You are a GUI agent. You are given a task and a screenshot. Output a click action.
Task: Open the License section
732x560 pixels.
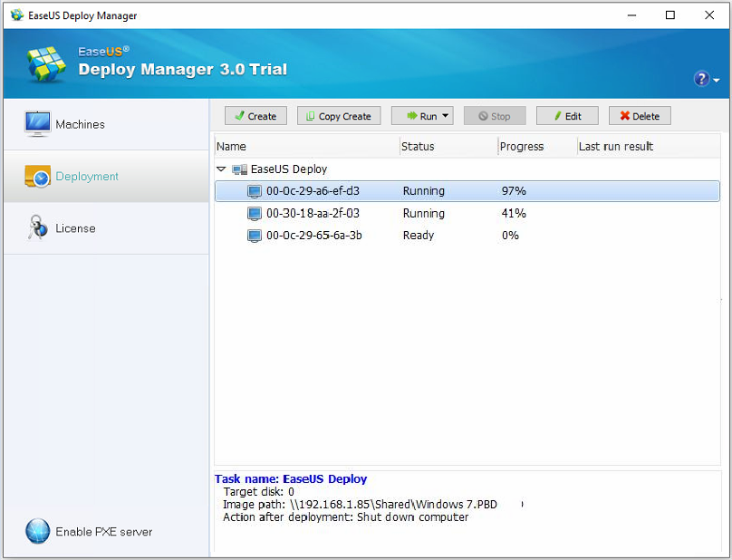[x=106, y=228]
